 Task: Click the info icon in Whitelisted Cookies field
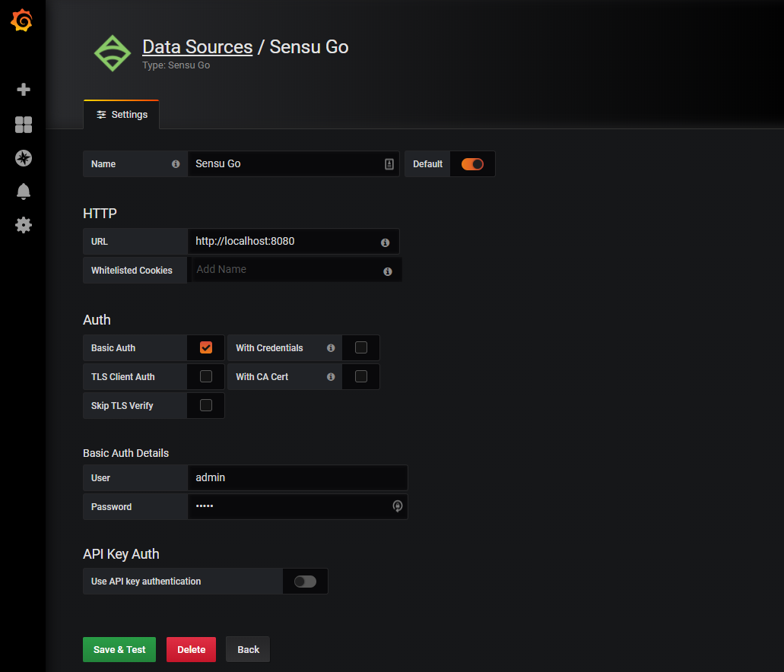388,271
